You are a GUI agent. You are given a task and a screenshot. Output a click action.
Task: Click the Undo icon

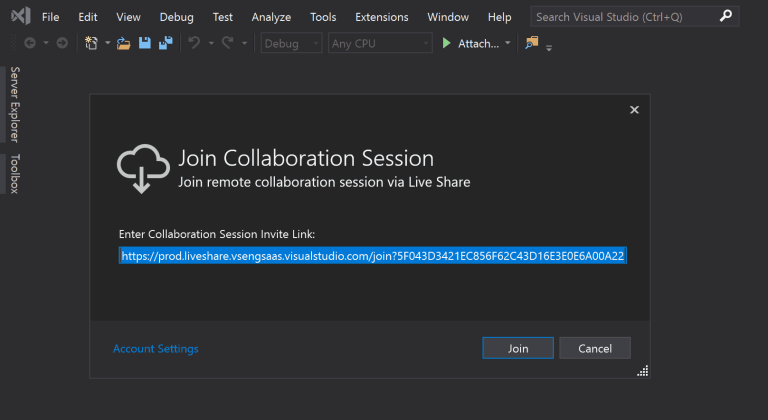pyautogui.click(x=194, y=43)
